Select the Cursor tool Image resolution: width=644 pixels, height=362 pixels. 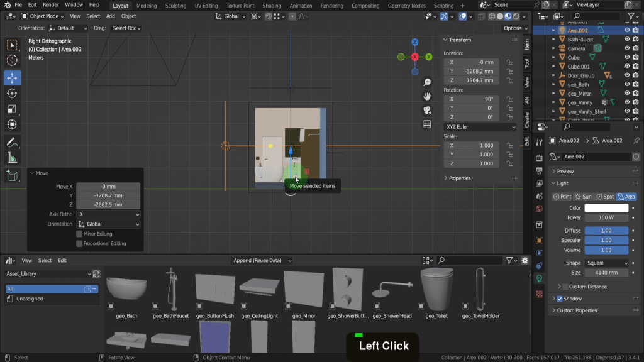click(12, 61)
